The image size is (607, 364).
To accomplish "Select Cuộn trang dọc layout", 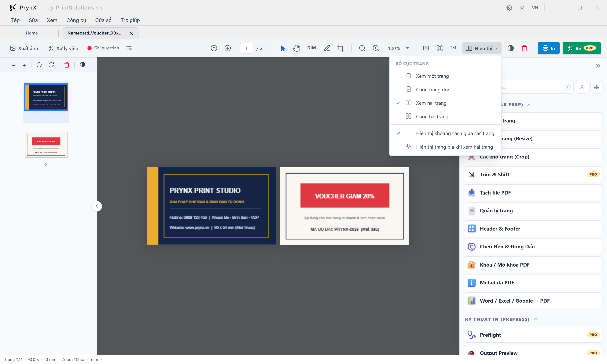I will (445, 89).
